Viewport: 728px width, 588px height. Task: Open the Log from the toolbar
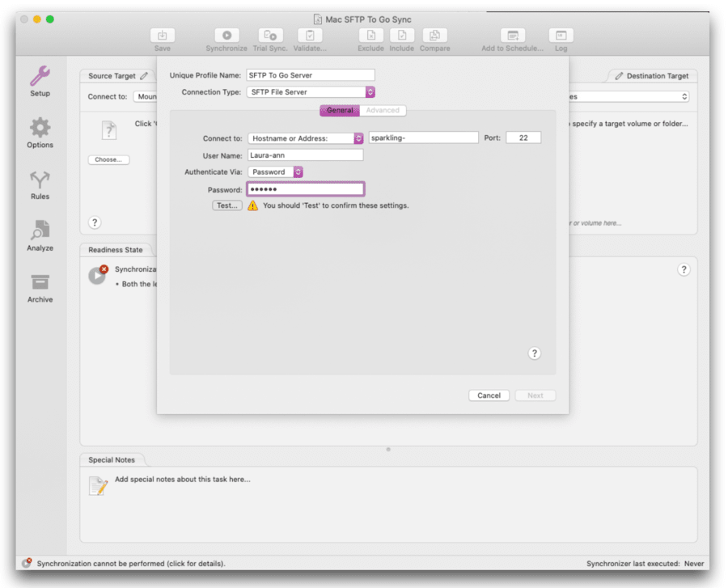click(561, 36)
